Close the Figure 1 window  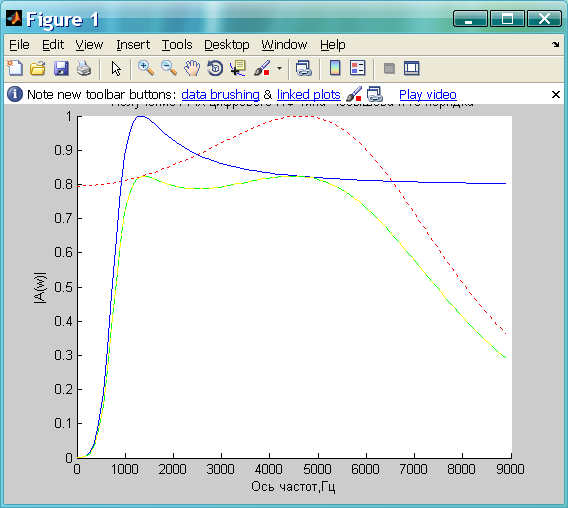pyautogui.click(x=544, y=18)
